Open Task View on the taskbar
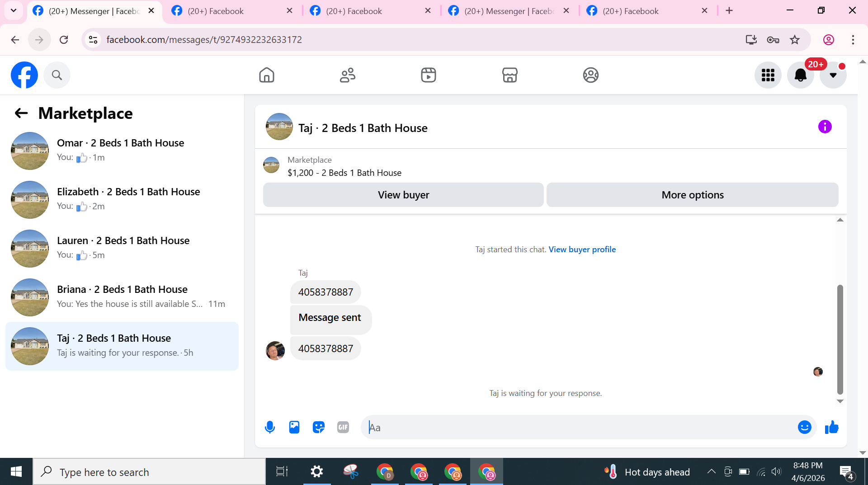Image resolution: width=868 pixels, height=485 pixels. tap(282, 472)
